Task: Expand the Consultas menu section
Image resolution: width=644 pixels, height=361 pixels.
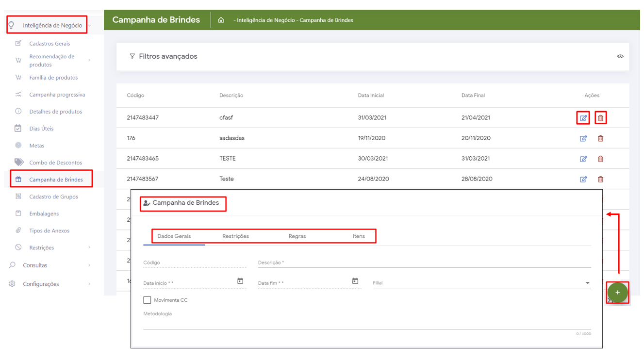Action: point(35,265)
